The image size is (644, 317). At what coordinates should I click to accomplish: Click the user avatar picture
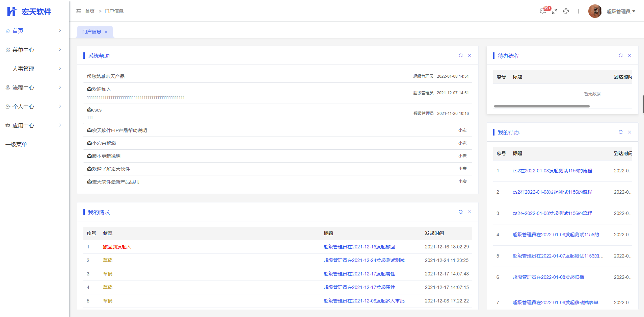pyautogui.click(x=595, y=11)
